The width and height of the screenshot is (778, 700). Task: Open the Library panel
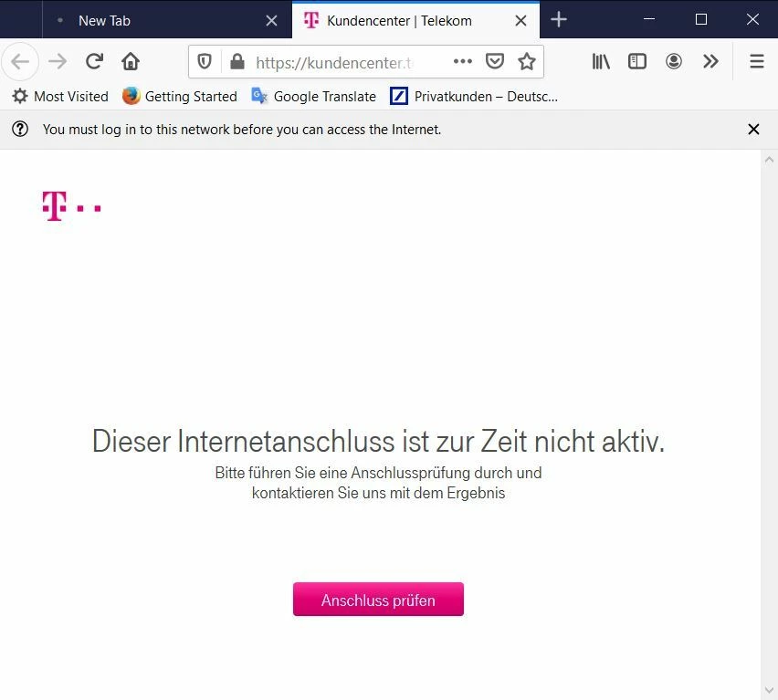[601, 61]
